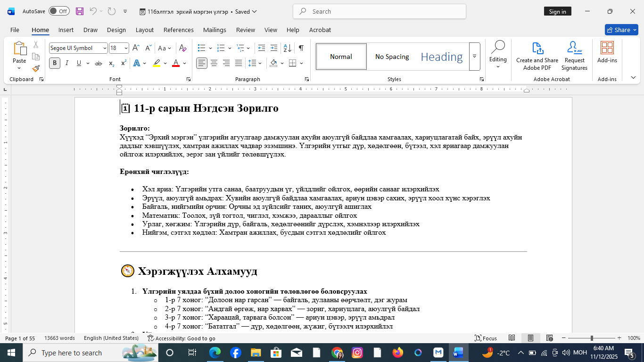Click the Share button
Screen dimensions: 644x362
[x=621, y=30]
